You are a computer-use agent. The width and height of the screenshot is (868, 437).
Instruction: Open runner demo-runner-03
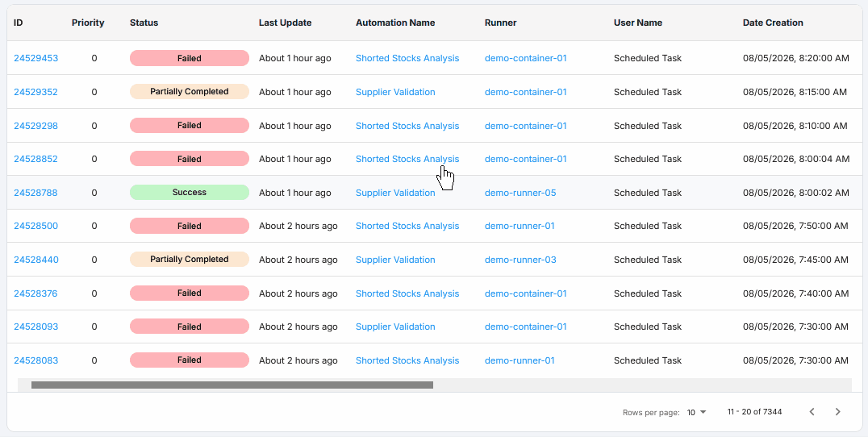click(520, 260)
